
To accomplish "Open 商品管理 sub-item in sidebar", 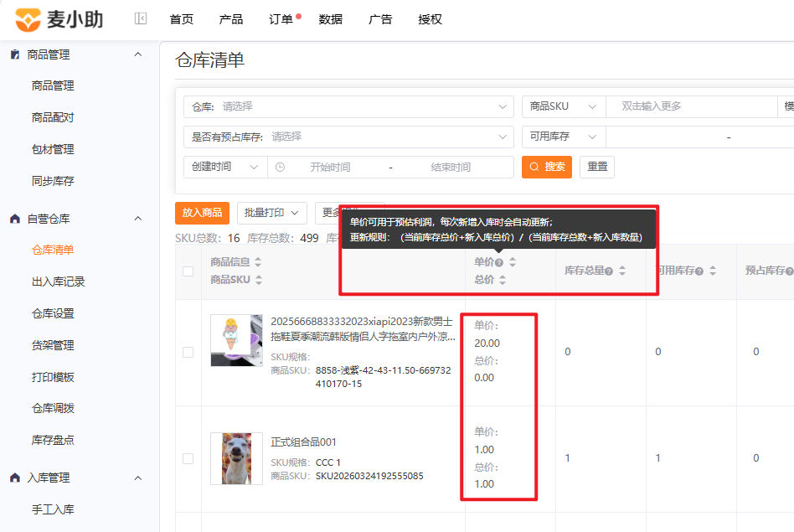I will [x=53, y=85].
